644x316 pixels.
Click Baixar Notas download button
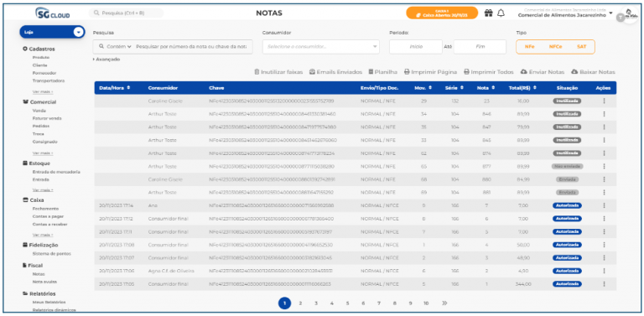tap(593, 72)
